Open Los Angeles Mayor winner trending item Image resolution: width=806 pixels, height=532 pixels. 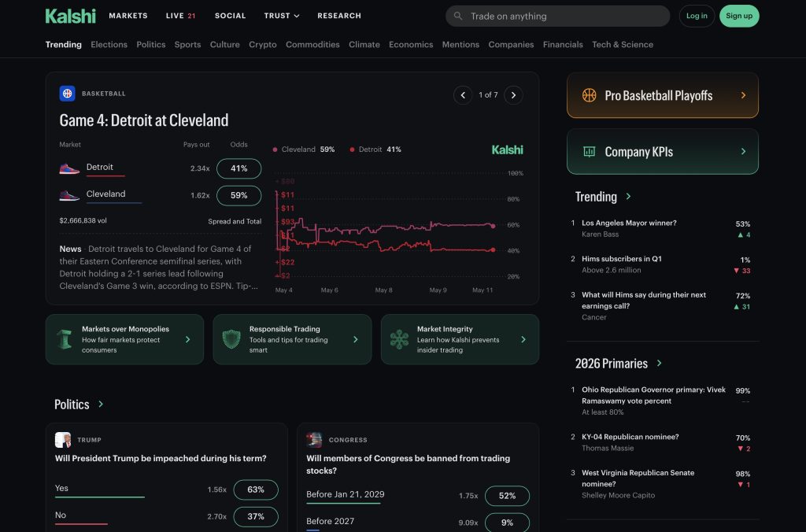coord(662,228)
